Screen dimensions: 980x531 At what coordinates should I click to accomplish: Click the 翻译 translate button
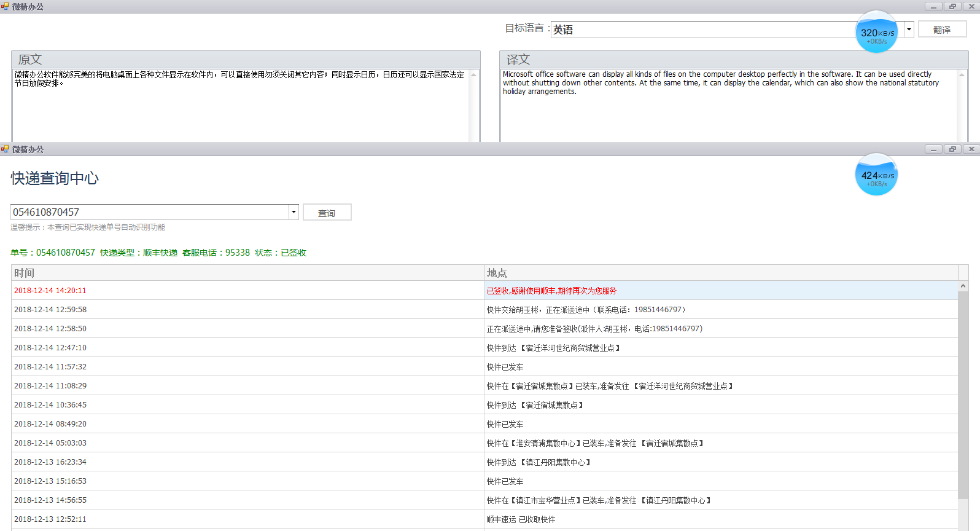(x=942, y=29)
